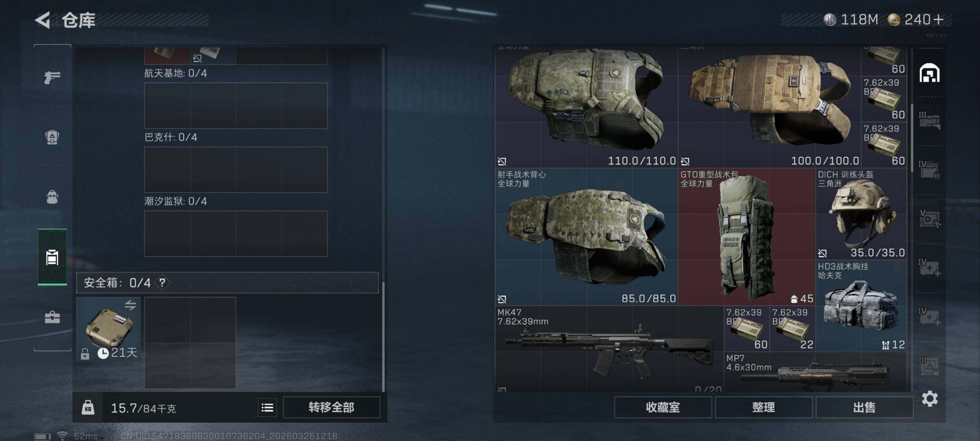Click the 整理 sort button
This screenshot has height=441, width=980.
tap(764, 407)
